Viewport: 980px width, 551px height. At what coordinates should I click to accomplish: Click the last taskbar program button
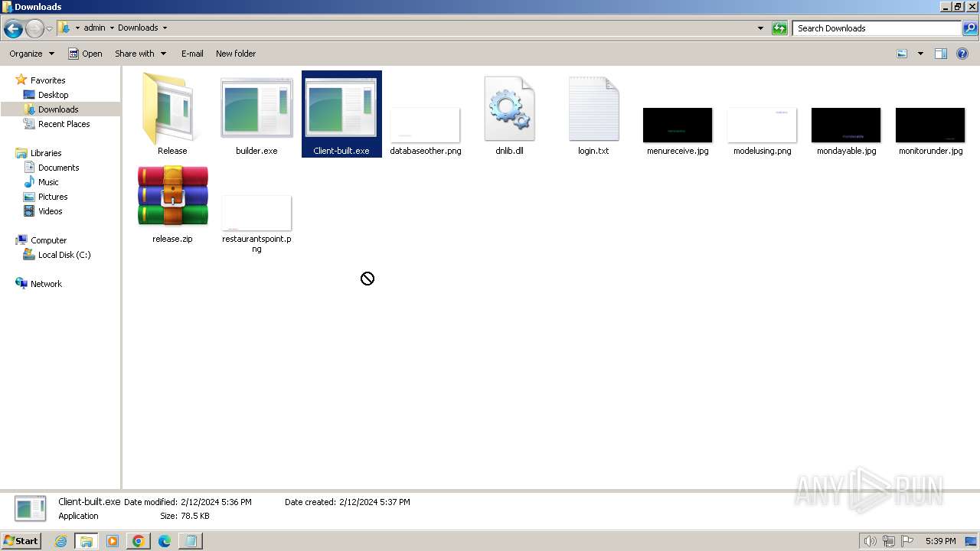pyautogui.click(x=190, y=541)
